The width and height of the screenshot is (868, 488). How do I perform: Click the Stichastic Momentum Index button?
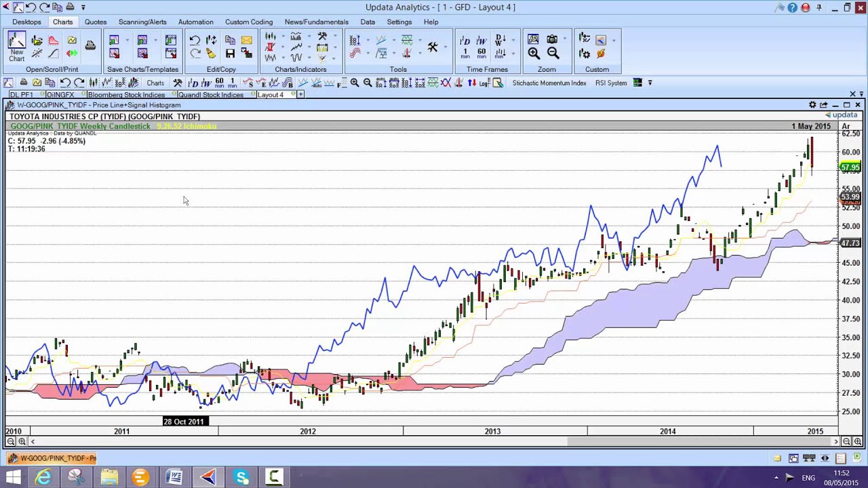549,83
